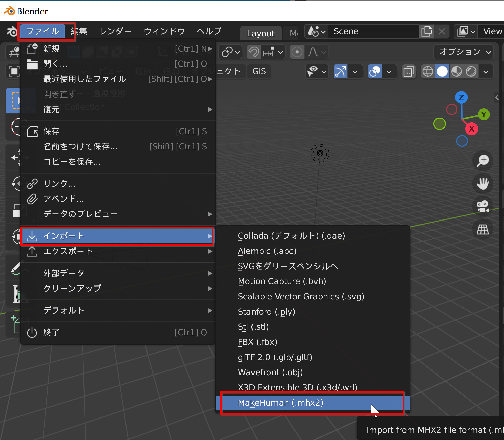Click the zoom magnifier icon in viewport
The width and height of the screenshot is (504, 440).
[x=483, y=161]
